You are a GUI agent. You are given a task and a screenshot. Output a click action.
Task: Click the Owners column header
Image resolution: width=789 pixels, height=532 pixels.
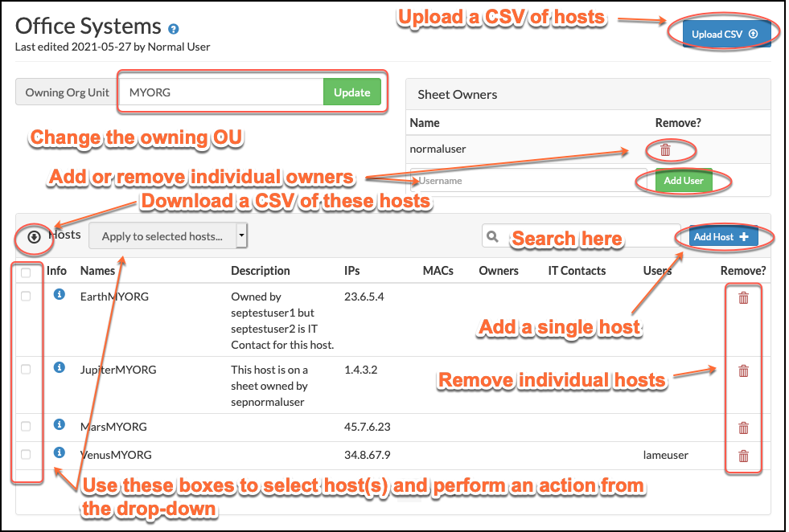point(498,271)
